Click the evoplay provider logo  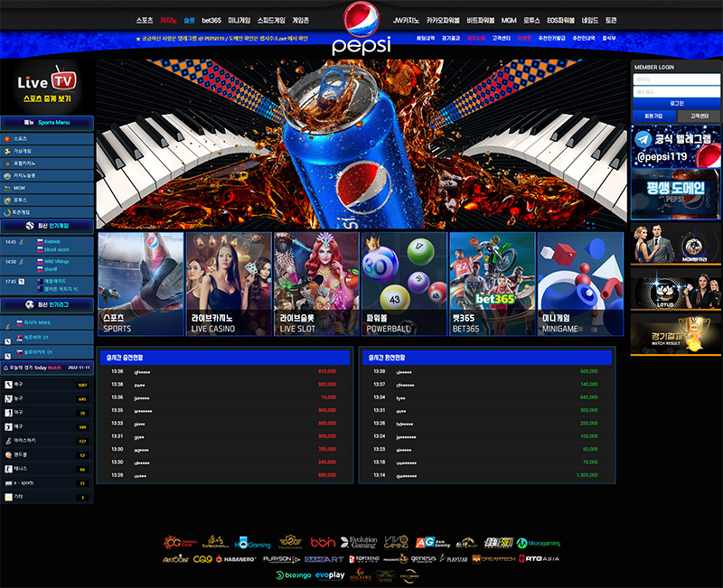(330, 575)
